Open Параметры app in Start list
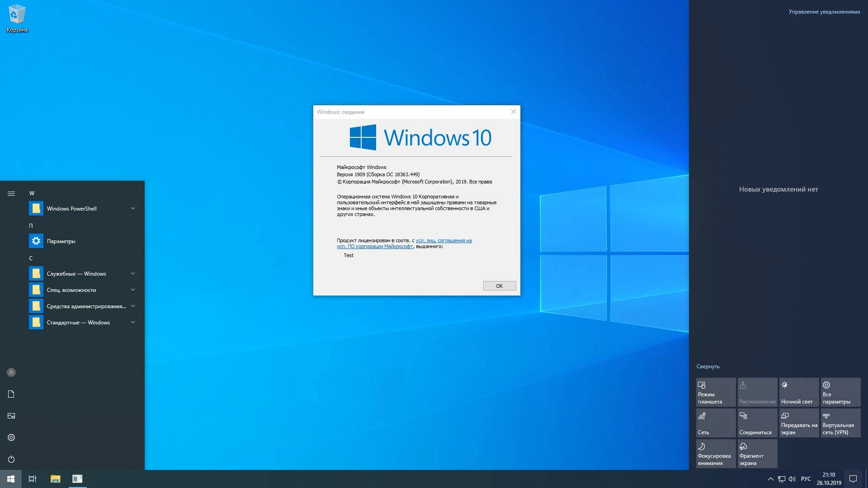This screenshot has height=488, width=868. click(x=83, y=241)
